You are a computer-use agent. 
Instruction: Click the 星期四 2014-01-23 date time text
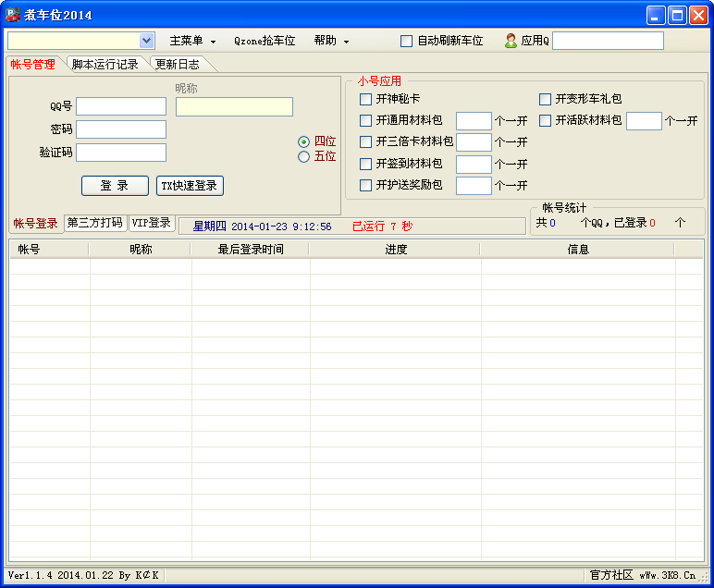[262, 227]
